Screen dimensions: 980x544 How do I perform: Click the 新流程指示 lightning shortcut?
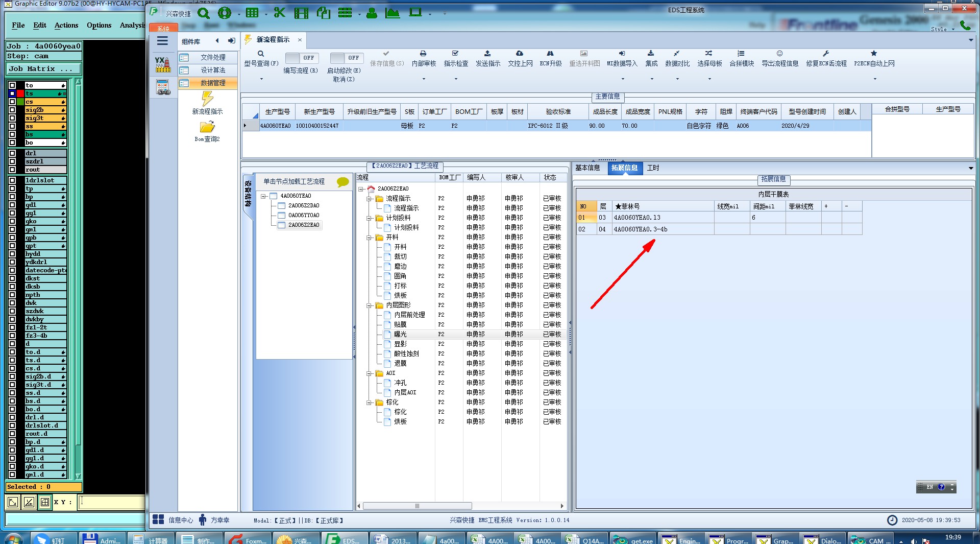coord(207,103)
